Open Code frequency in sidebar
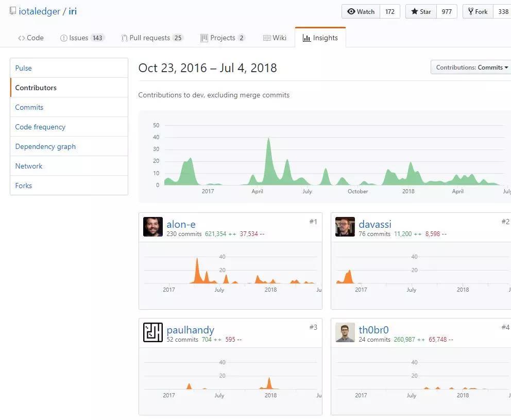Image resolution: width=511 pixels, height=420 pixels. pyautogui.click(x=69, y=127)
